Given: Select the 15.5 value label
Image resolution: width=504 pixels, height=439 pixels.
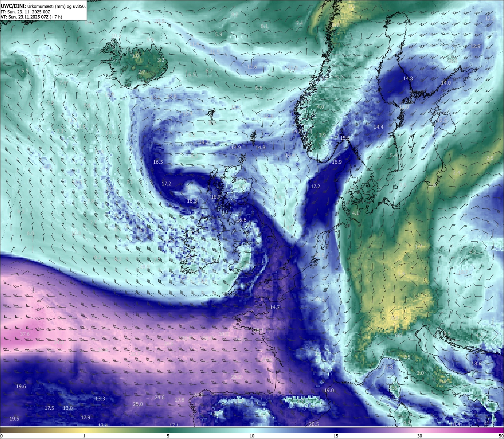Looking at the screenshot, I should click(x=345, y=138).
